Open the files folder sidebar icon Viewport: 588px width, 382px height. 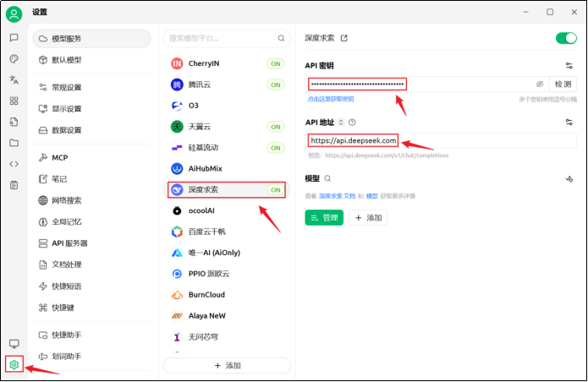[14, 143]
